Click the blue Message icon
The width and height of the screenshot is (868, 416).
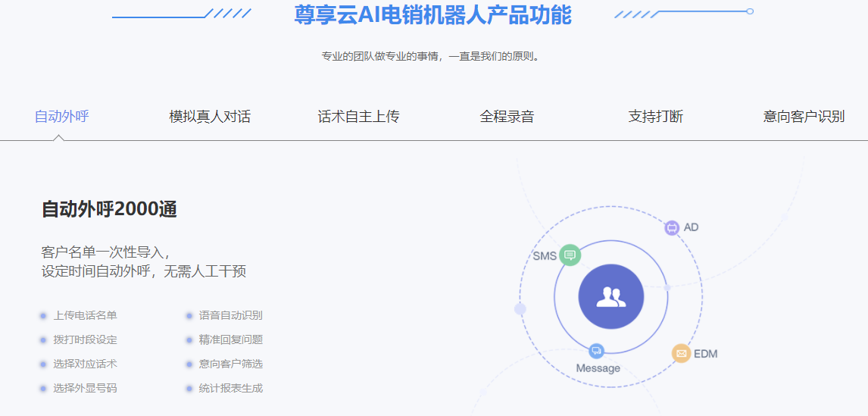596,351
